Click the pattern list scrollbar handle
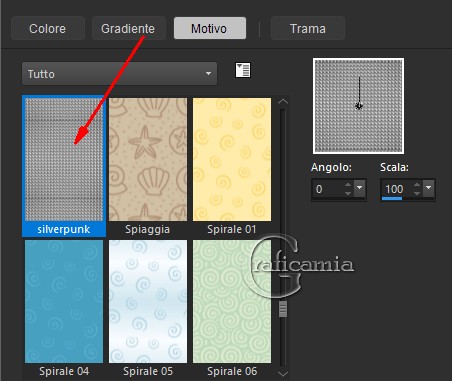Viewport: 452px width, 381px height. (283, 309)
